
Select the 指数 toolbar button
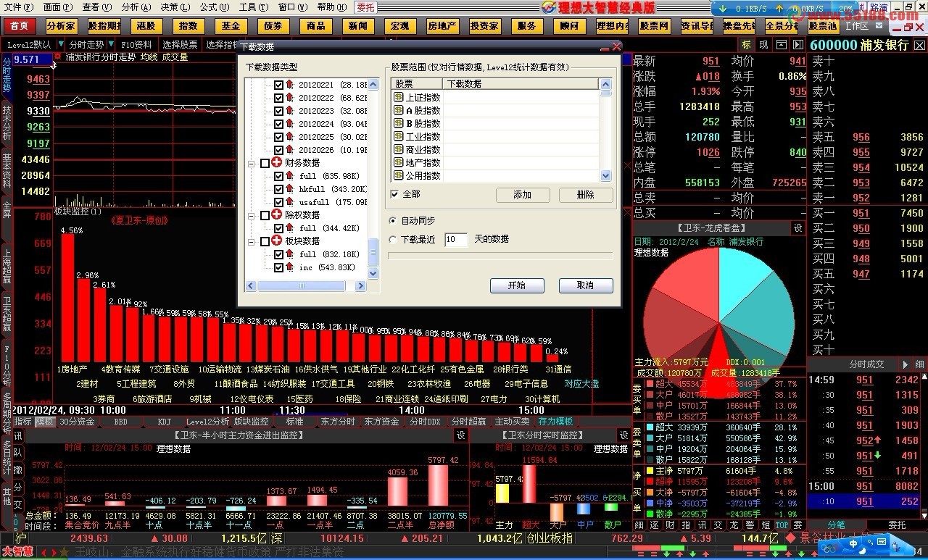click(x=188, y=26)
